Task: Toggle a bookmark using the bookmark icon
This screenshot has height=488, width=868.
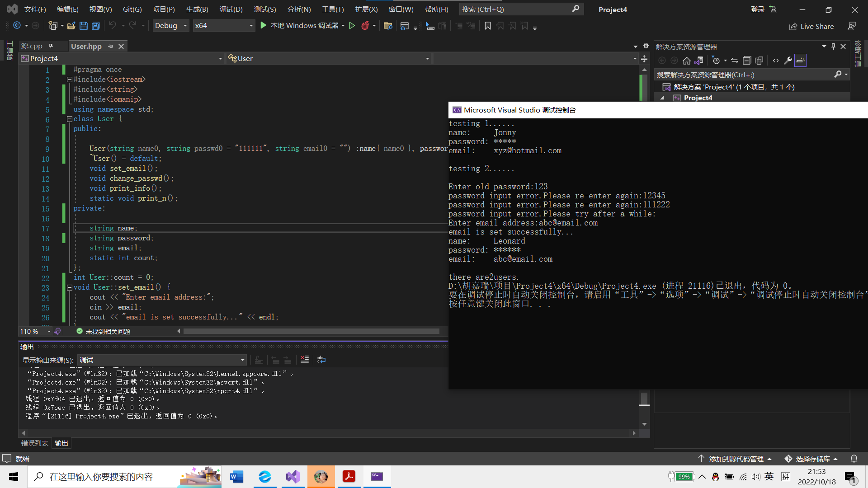Action: point(487,26)
